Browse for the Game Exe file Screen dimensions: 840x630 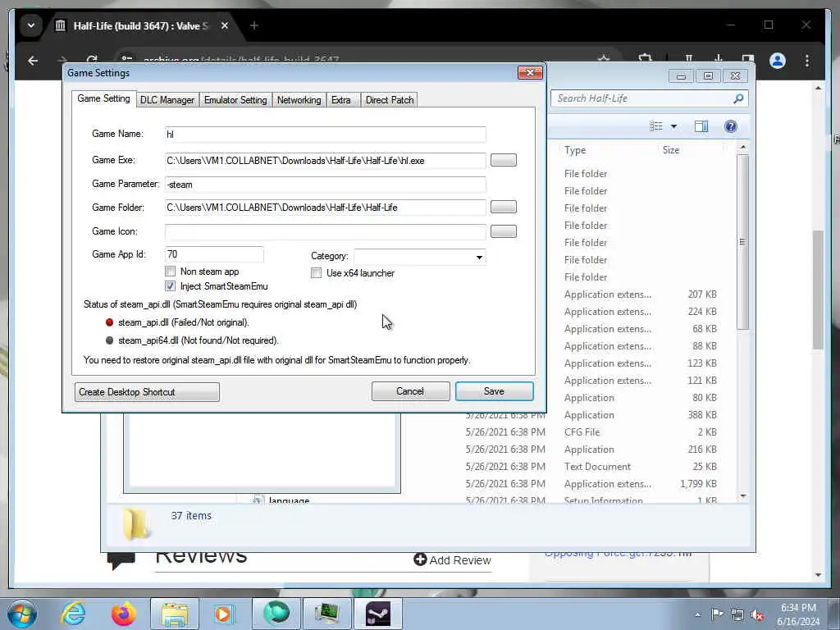(x=504, y=160)
